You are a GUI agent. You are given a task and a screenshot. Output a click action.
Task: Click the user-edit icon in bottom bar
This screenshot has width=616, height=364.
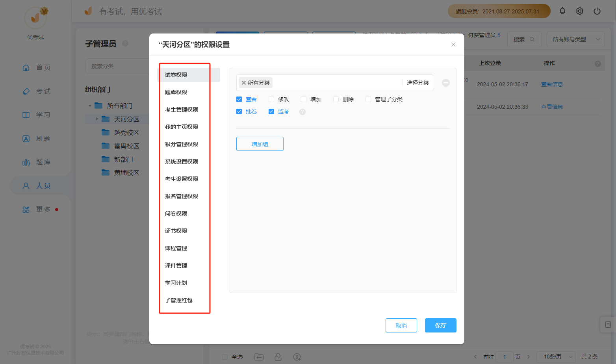coord(278,357)
